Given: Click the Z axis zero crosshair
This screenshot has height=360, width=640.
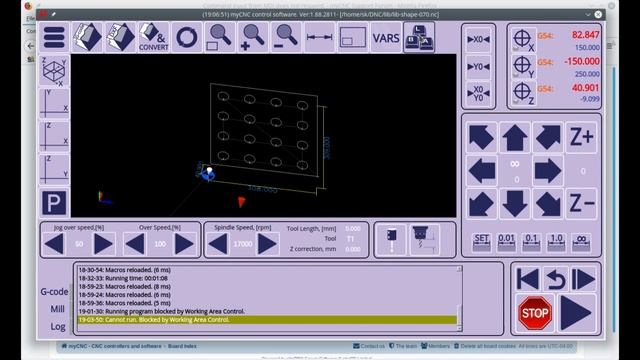Looking at the screenshot, I should [x=523, y=93].
